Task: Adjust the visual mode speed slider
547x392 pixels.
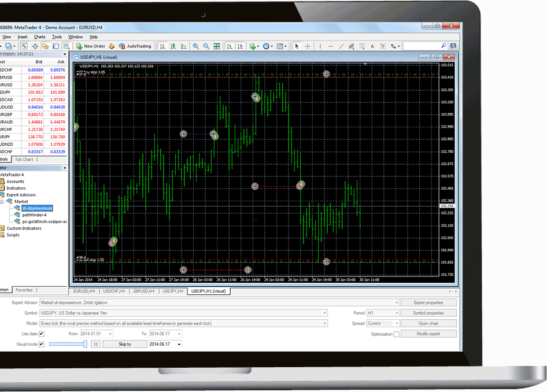Action: [86, 344]
